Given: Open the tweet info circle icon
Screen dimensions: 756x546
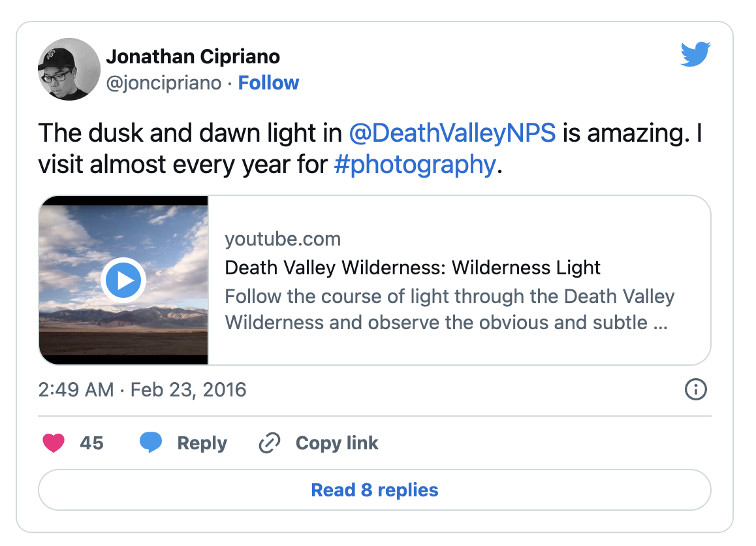Looking at the screenshot, I should coord(695,390).
